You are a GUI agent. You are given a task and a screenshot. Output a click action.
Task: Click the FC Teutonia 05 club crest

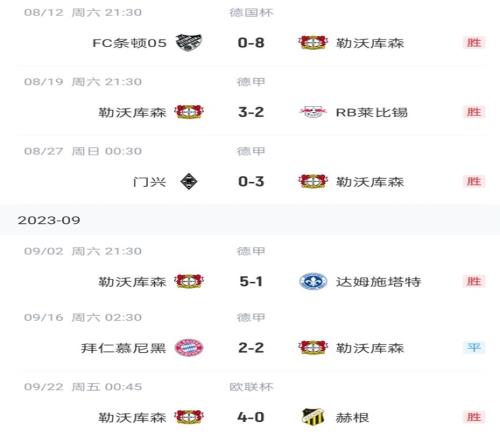point(189,43)
